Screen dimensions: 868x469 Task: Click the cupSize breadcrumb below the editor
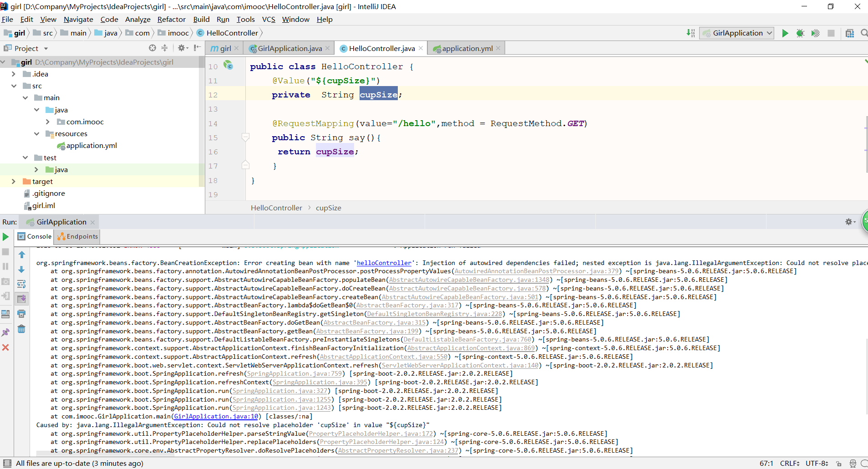pos(329,208)
